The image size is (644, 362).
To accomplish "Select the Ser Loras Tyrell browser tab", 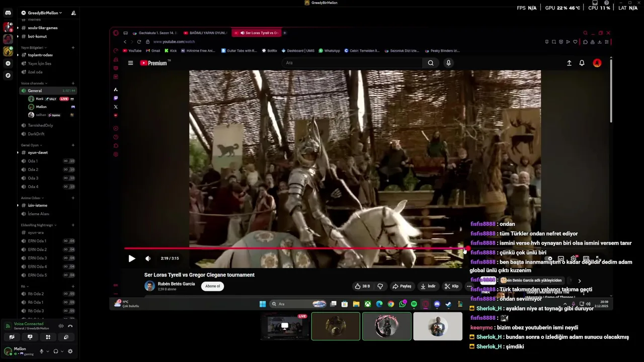I will coord(257,33).
